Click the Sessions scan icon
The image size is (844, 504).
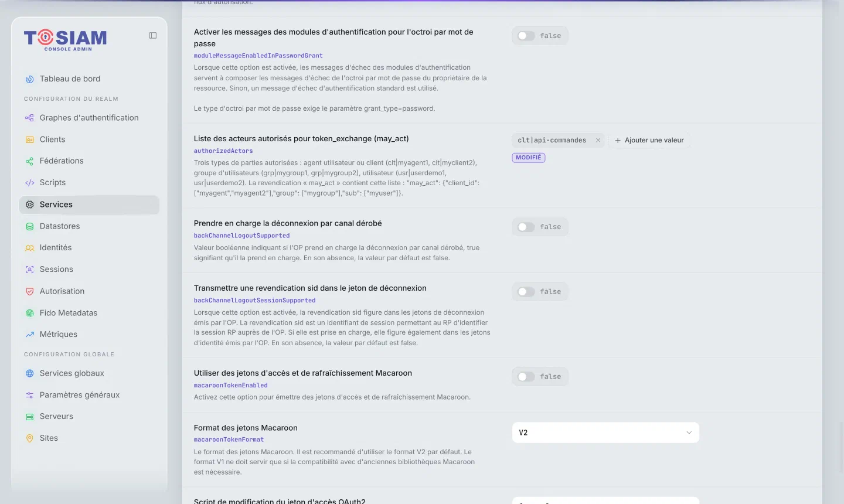tap(29, 270)
